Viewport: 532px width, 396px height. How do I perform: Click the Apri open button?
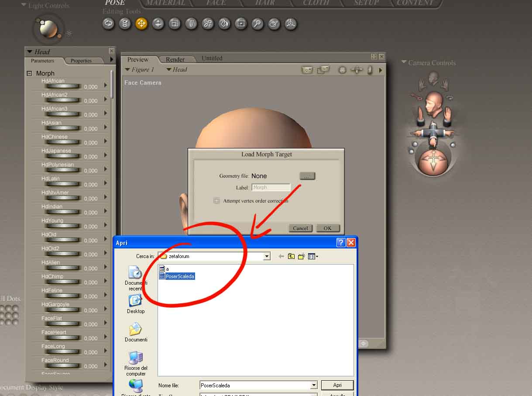coord(337,385)
